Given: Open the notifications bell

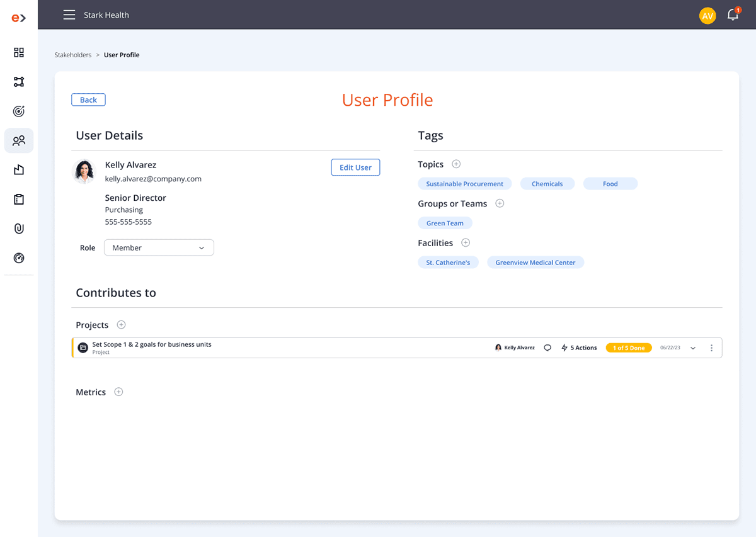Looking at the screenshot, I should click(x=733, y=15).
